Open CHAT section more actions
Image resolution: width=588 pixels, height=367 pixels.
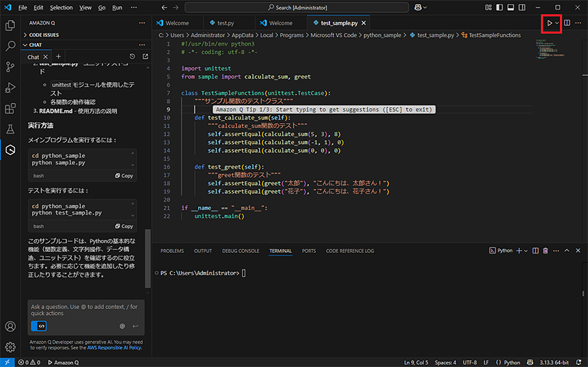point(142,44)
